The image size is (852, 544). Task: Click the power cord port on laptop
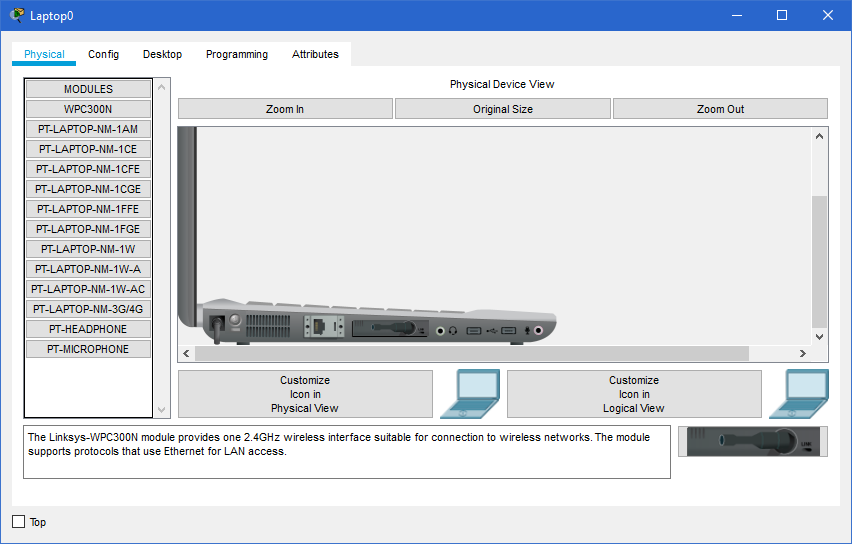pos(217,323)
